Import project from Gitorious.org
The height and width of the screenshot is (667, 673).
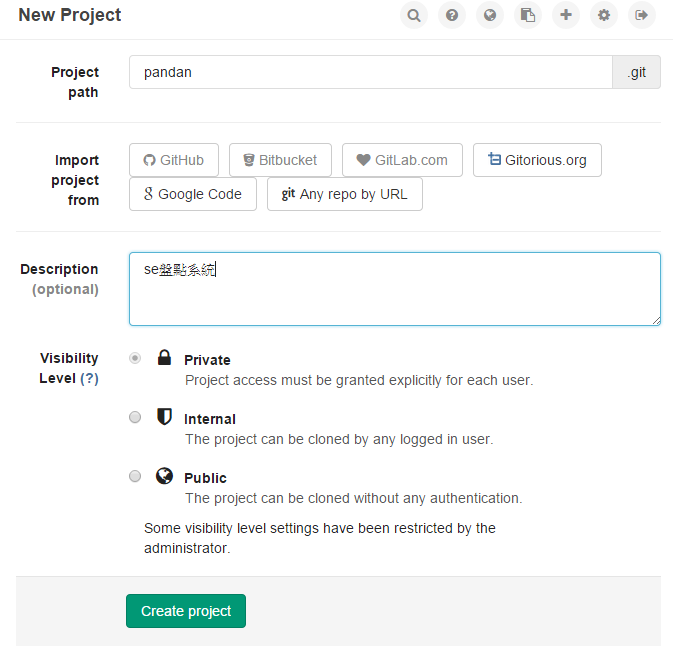(537, 160)
